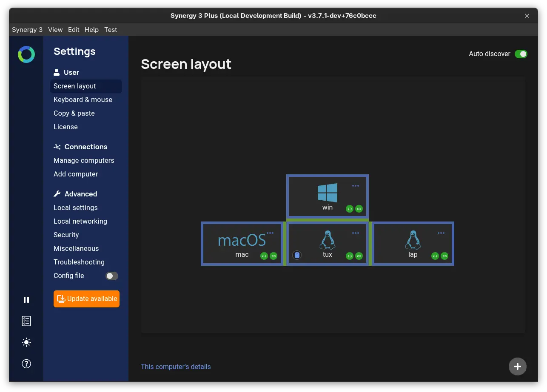Click the plus button to add screen
This screenshot has height=392, width=547.
[518, 366]
